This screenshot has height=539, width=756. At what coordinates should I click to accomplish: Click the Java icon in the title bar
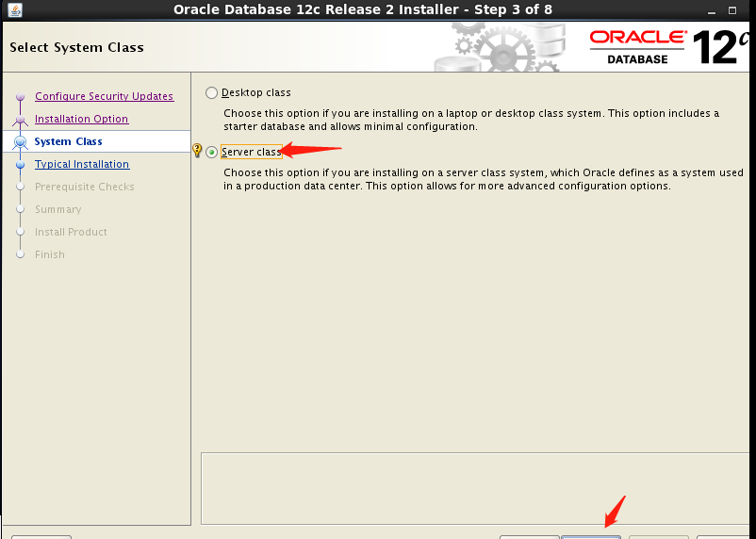coord(15,9)
